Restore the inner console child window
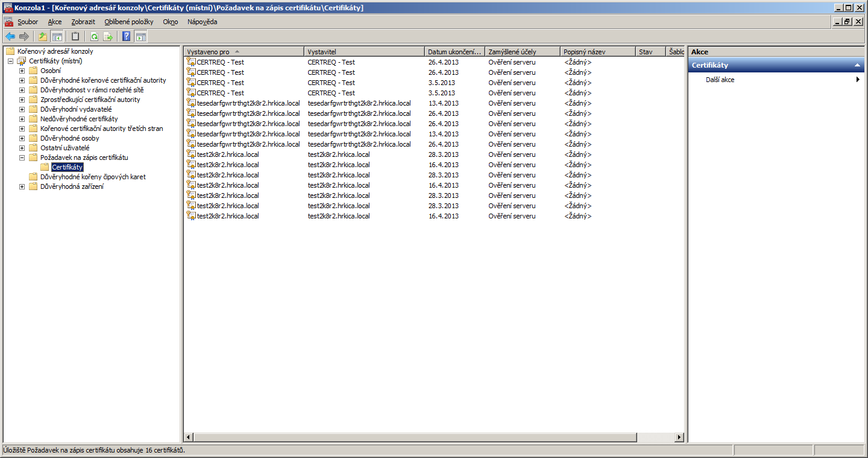Image resolution: width=868 pixels, height=458 pixels. coord(848,22)
